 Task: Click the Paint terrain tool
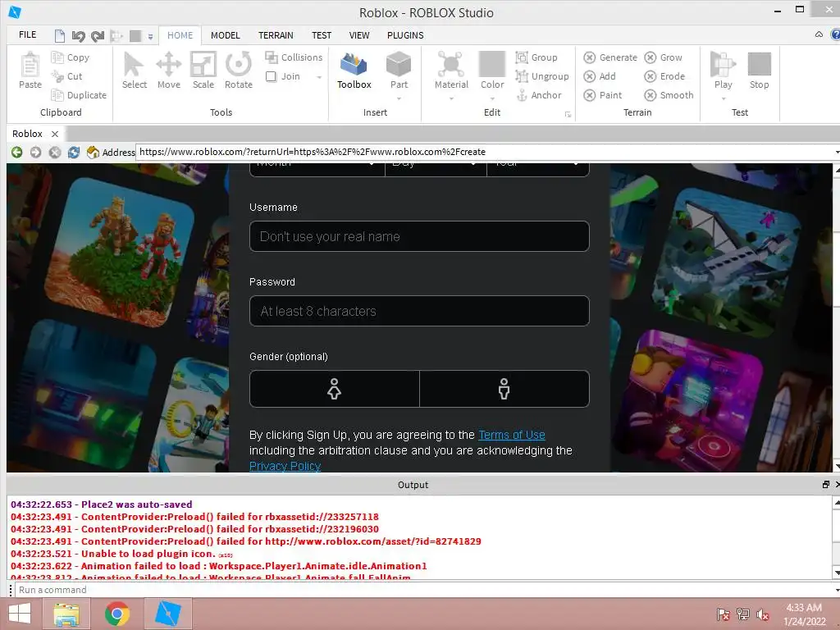tap(603, 95)
